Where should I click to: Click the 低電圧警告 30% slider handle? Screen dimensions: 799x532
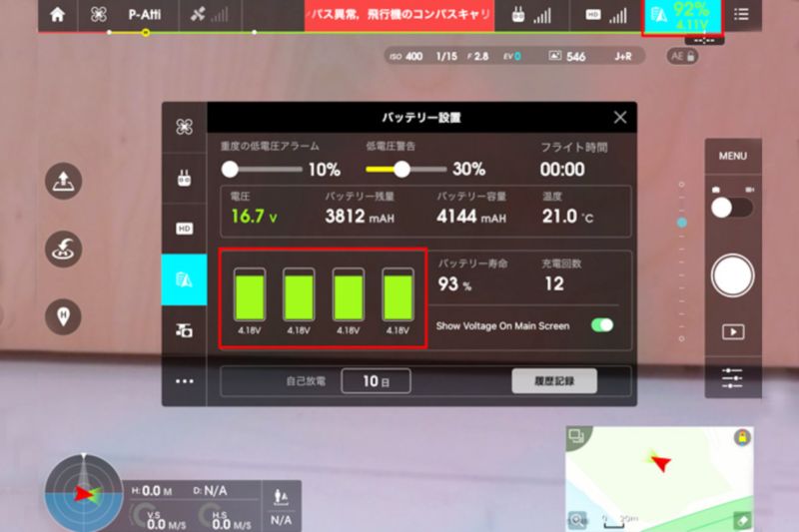pyautogui.click(x=401, y=169)
